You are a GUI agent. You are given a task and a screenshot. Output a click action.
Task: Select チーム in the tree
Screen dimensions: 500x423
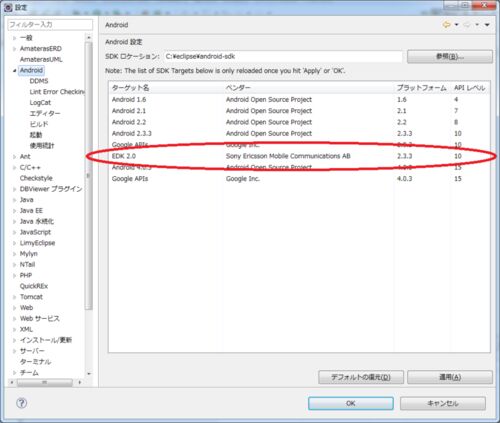[x=29, y=372]
